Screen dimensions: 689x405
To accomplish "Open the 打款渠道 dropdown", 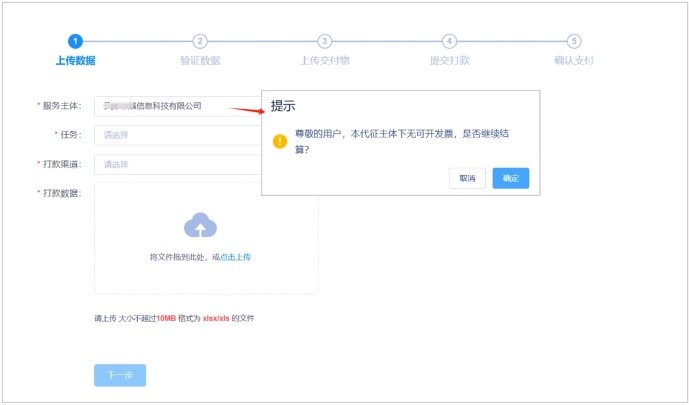I will point(176,164).
